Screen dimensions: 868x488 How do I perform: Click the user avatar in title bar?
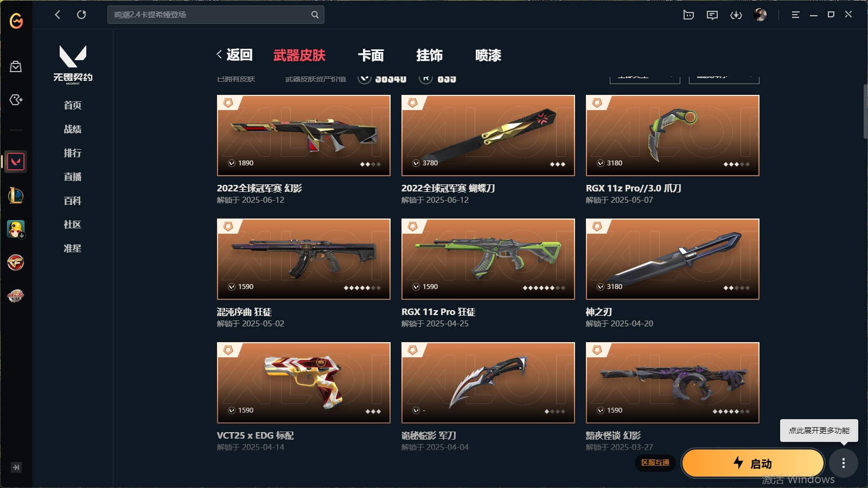(x=760, y=15)
